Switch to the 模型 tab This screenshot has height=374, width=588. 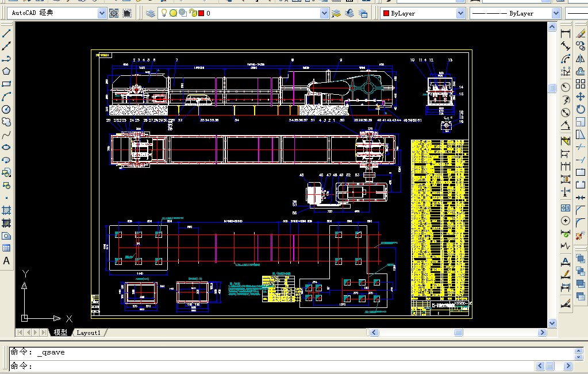(x=60, y=333)
